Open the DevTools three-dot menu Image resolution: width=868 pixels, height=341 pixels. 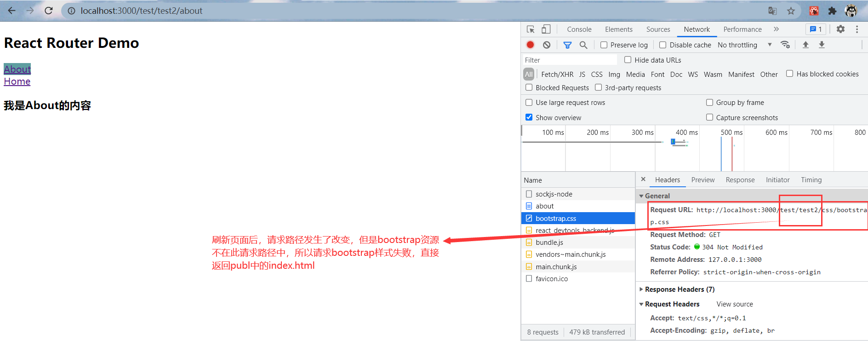[857, 29]
